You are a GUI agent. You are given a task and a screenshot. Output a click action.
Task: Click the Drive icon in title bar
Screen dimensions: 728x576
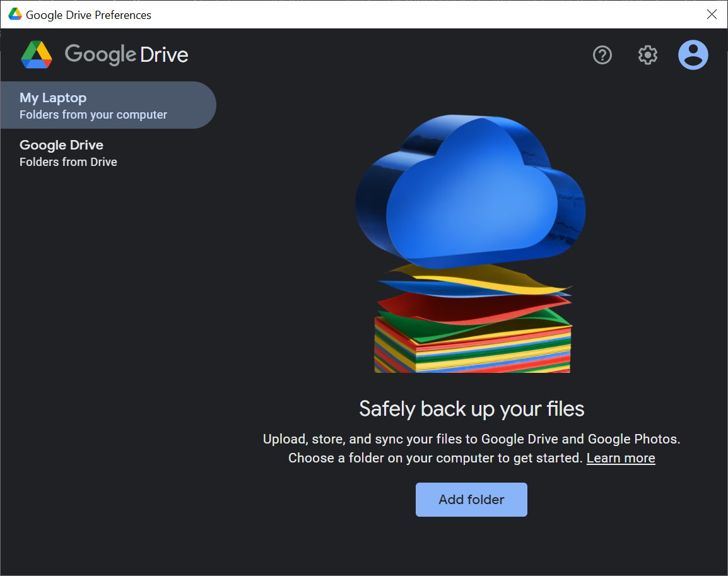15,15
